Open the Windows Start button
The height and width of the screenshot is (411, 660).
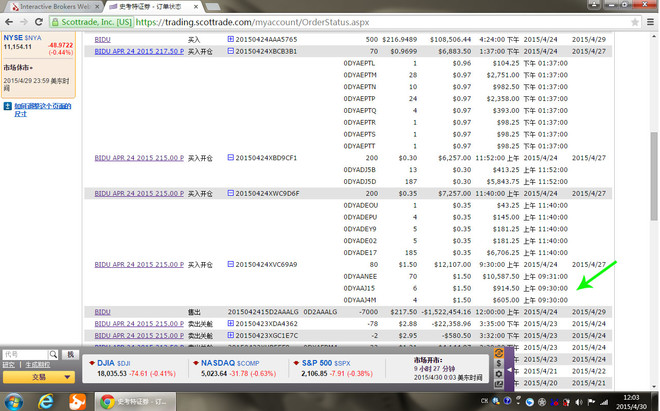tap(13, 401)
